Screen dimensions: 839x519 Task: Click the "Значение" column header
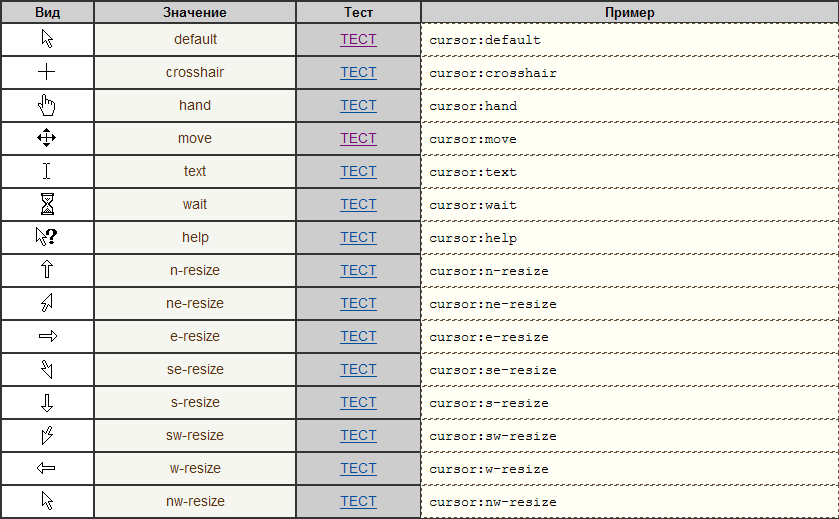pos(195,13)
